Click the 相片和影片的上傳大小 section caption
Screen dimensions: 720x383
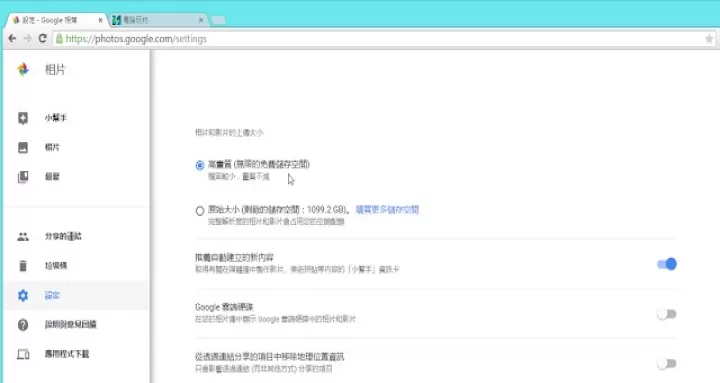[x=229, y=133]
